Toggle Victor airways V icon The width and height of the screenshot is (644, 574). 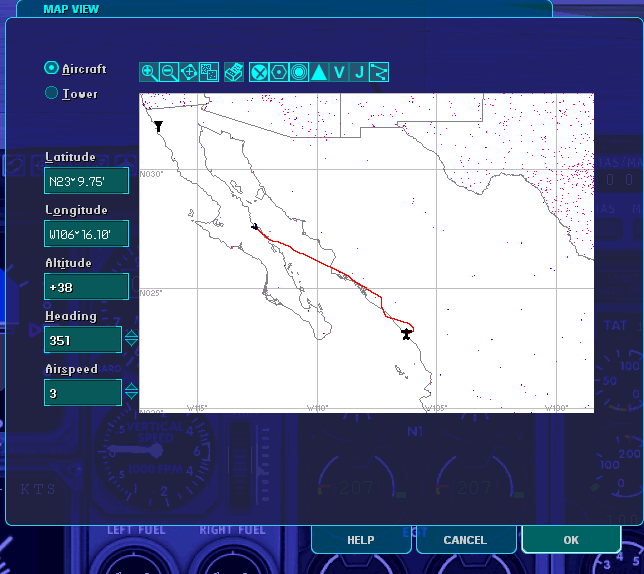click(339, 72)
